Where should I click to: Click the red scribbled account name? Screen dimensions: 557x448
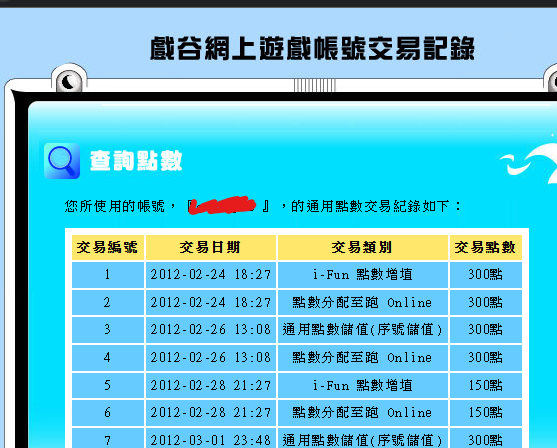pyautogui.click(x=222, y=205)
